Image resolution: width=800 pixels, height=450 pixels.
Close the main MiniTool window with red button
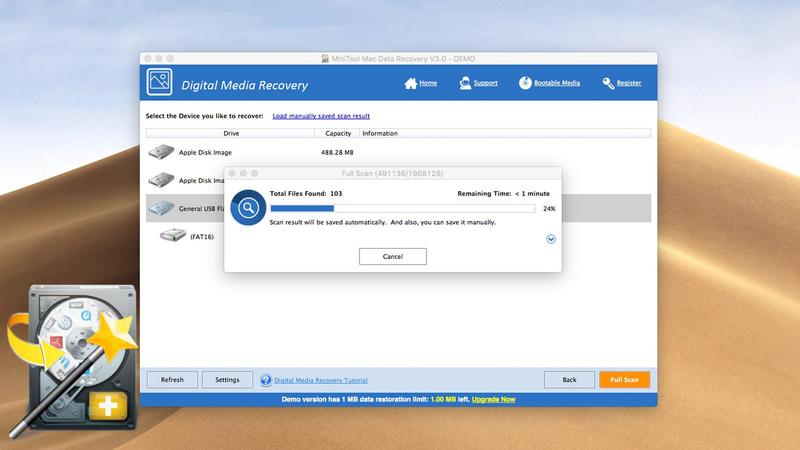click(148, 59)
